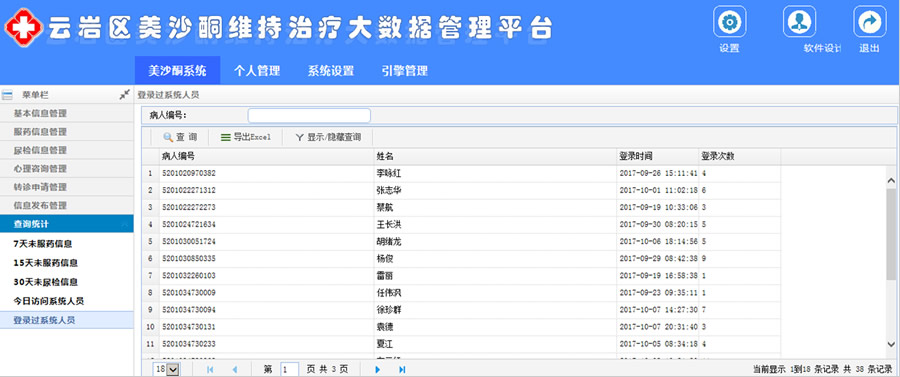Select patient number 5201022272273
Viewport: 900px width, 377px height.
[189, 207]
